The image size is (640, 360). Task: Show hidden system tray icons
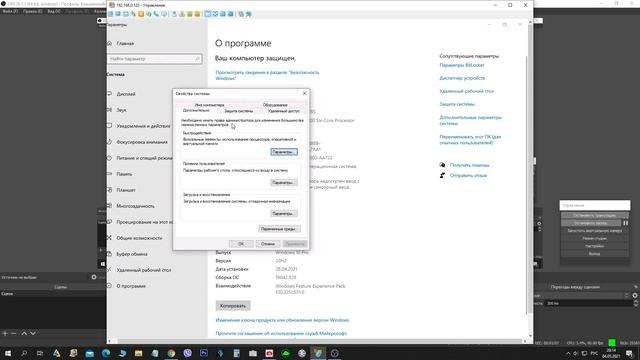[x=568, y=353]
